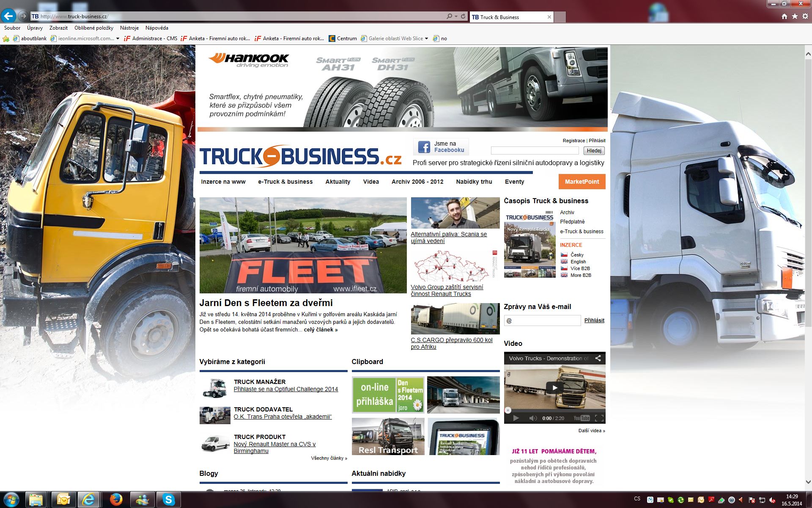Viewport: 812px width, 508px height.
Task: Click the Hledej search button
Action: tap(594, 151)
